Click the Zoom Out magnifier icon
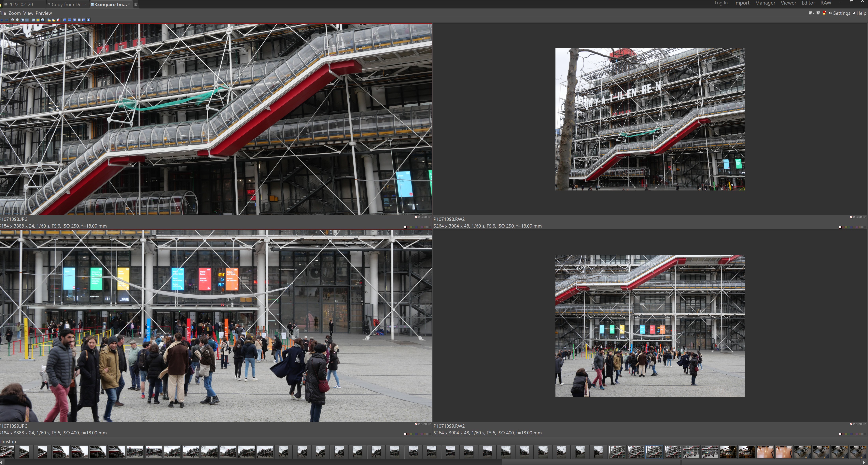Screen dimensions: 868x465 (x=18, y=20)
